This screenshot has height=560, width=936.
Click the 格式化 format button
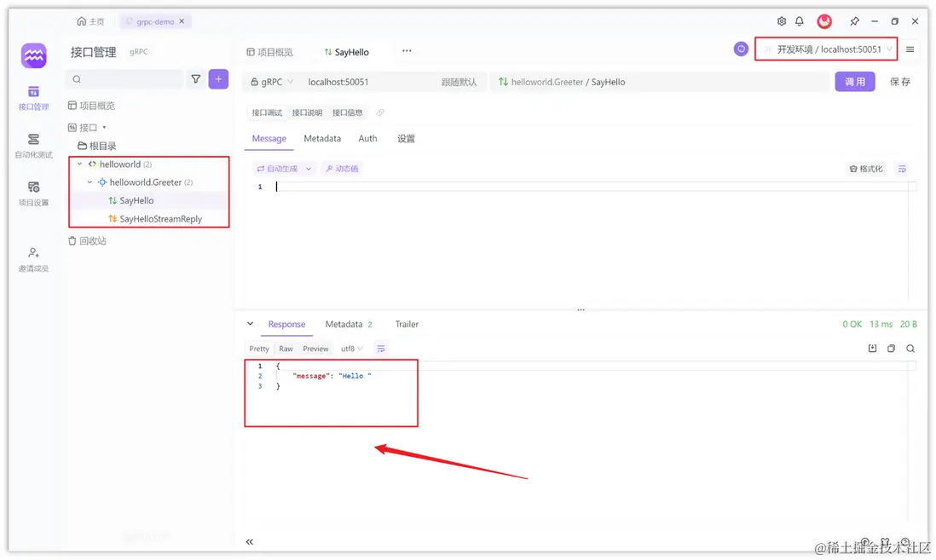click(x=866, y=169)
